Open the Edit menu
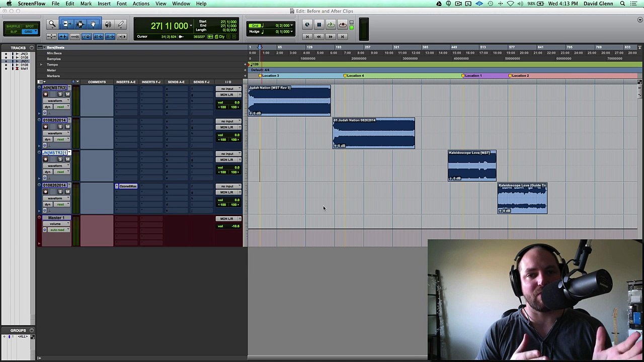 70,4
